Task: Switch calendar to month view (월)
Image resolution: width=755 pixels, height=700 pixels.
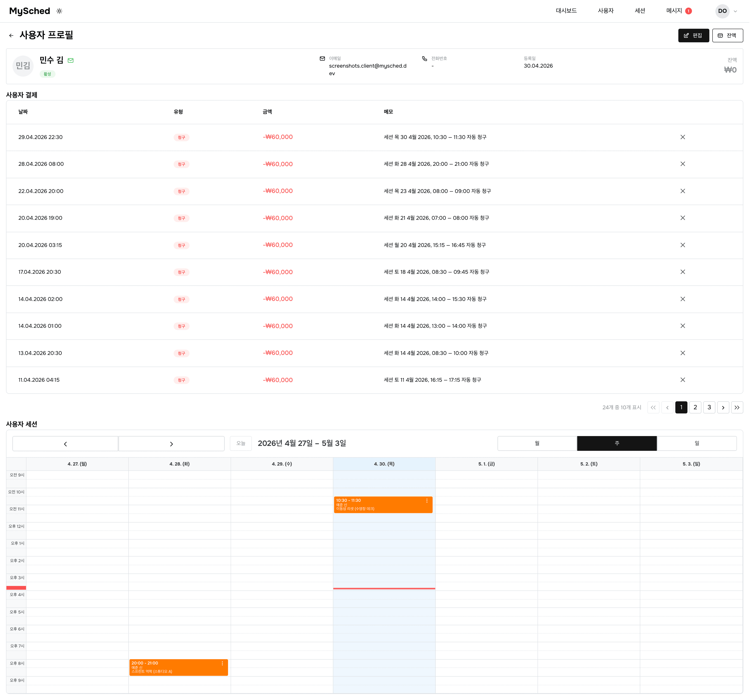Action: click(537, 444)
